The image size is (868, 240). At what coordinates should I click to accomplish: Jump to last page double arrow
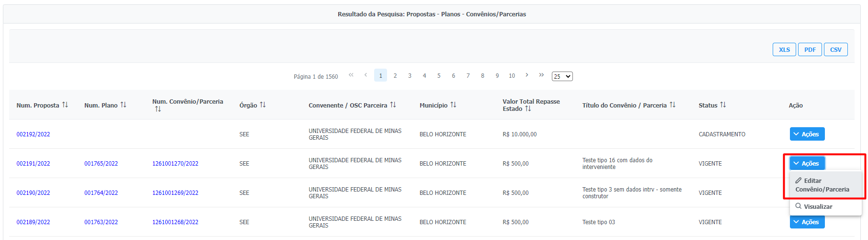[541, 75]
